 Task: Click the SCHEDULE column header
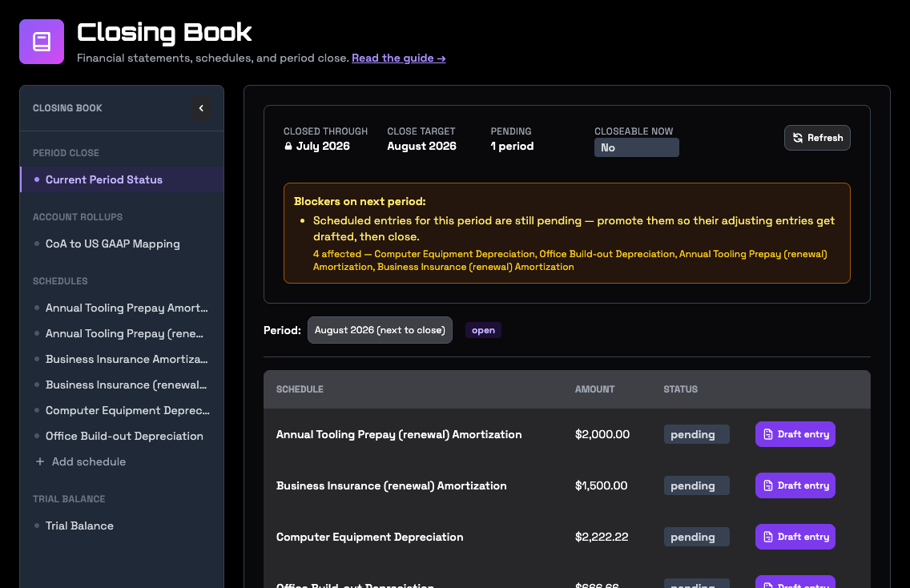(300, 389)
